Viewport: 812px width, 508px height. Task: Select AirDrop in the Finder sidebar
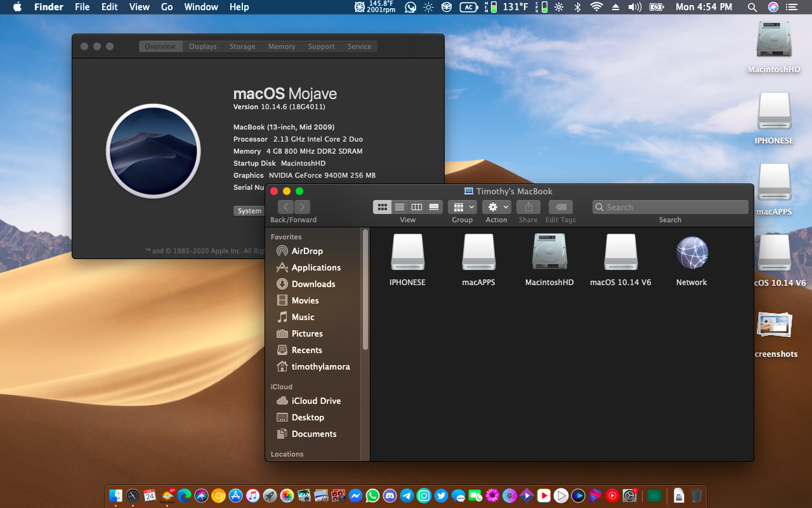[x=307, y=251]
